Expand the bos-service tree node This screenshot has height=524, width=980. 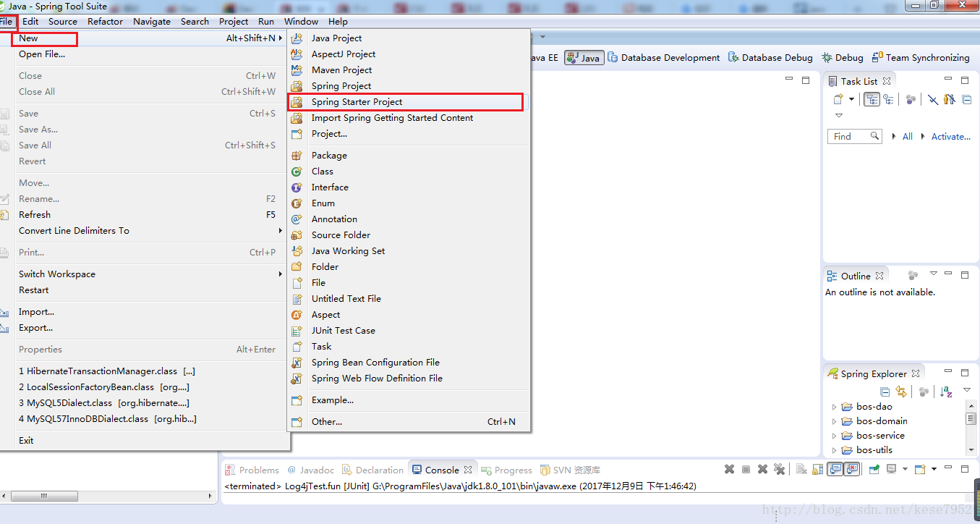tap(834, 436)
